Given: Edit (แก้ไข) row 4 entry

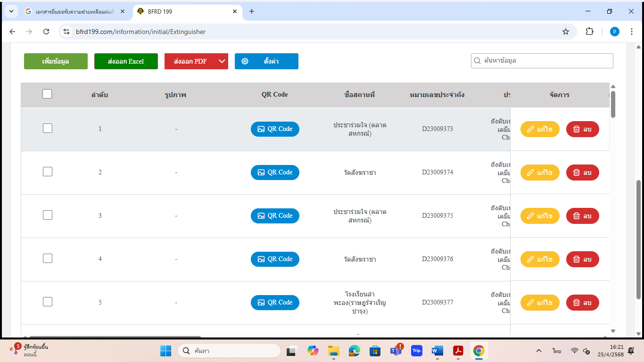Looking at the screenshot, I should click(540, 259).
